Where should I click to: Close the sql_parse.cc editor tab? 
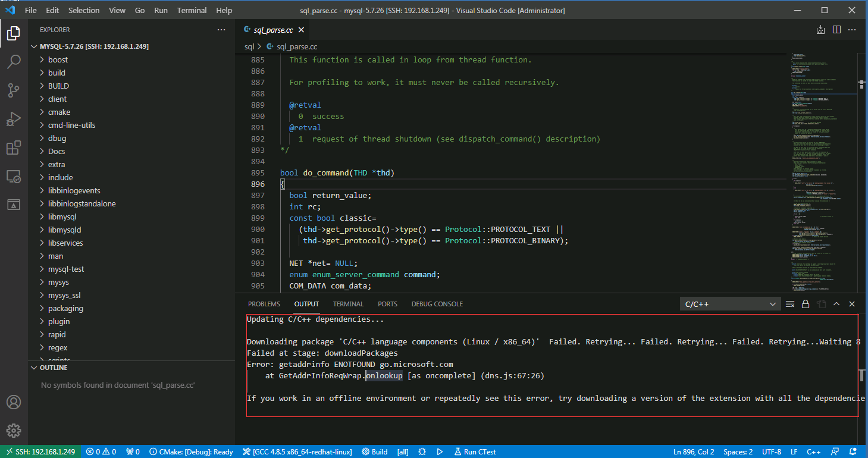(x=301, y=30)
